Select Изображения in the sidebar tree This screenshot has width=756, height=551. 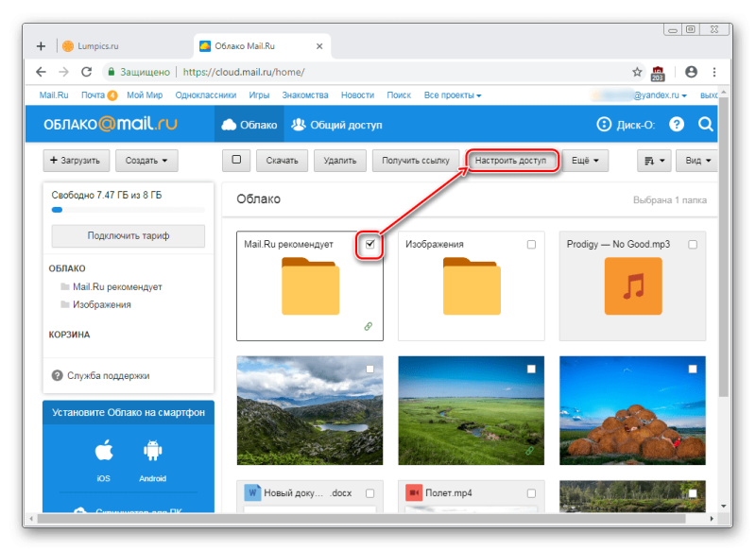pos(102,304)
